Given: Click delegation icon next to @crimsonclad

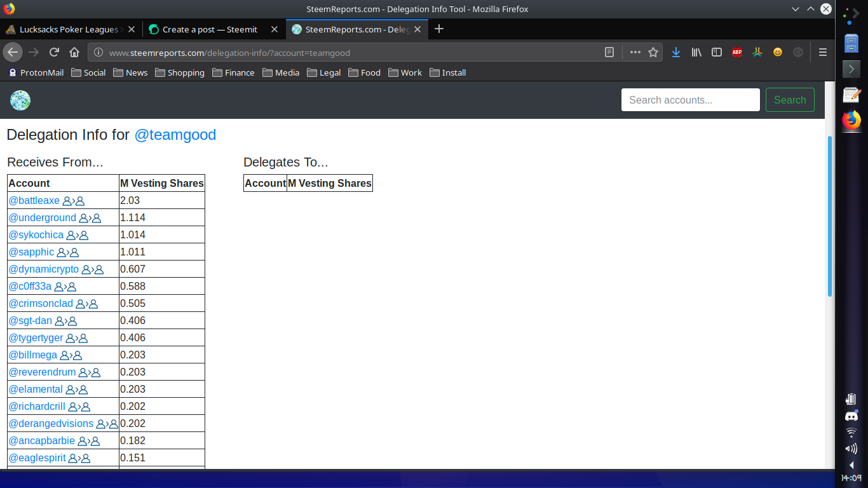Looking at the screenshot, I should (87, 304).
